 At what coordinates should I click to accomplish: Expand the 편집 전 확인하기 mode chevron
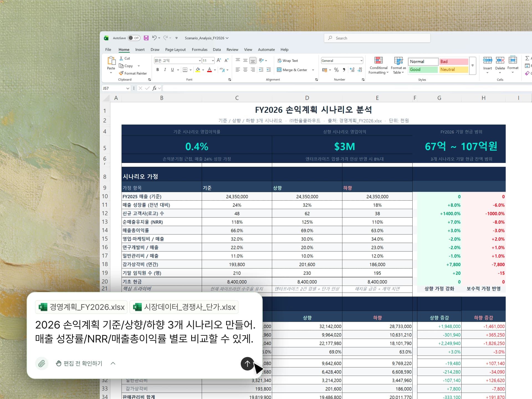click(x=113, y=364)
